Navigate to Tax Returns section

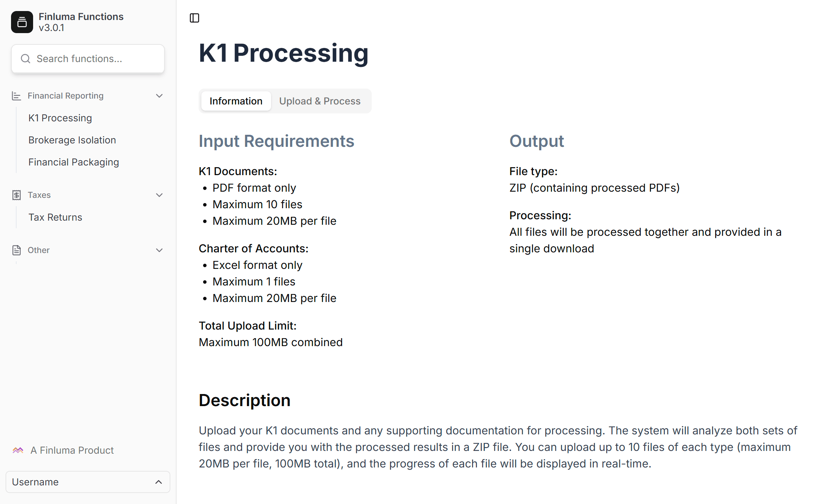(56, 216)
